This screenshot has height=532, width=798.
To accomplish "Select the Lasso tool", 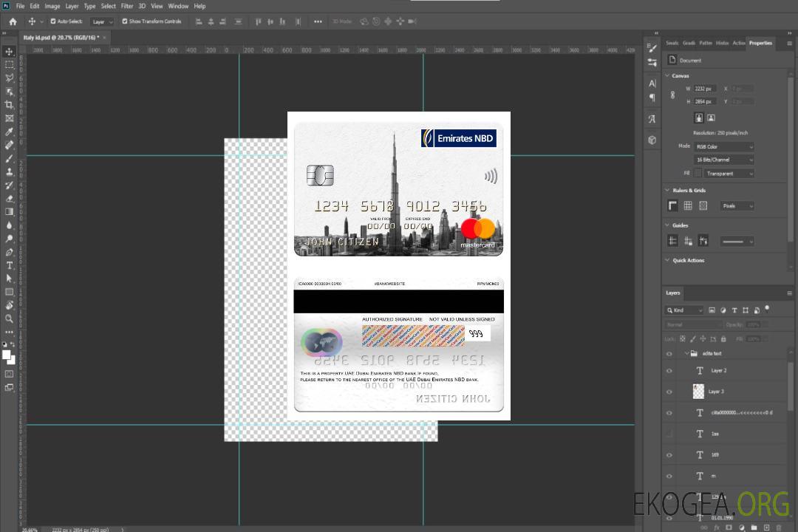I will pyautogui.click(x=10, y=78).
